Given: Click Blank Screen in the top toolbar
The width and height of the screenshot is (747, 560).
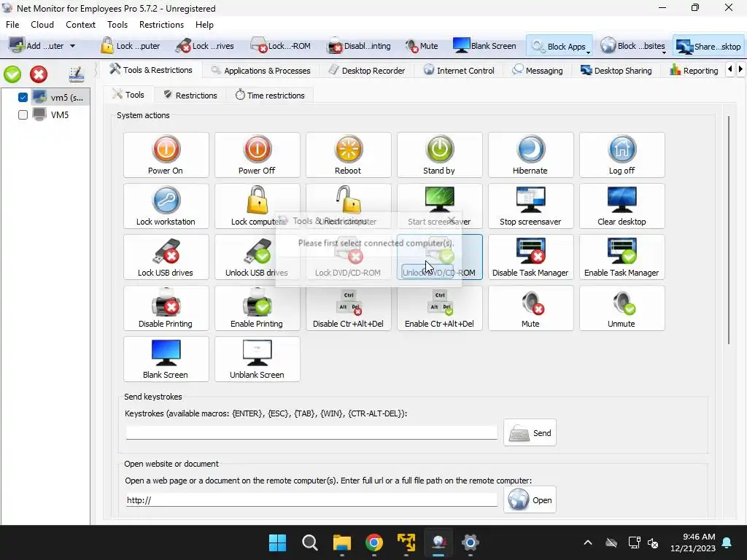Looking at the screenshot, I should pyautogui.click(x=484, y=46).
